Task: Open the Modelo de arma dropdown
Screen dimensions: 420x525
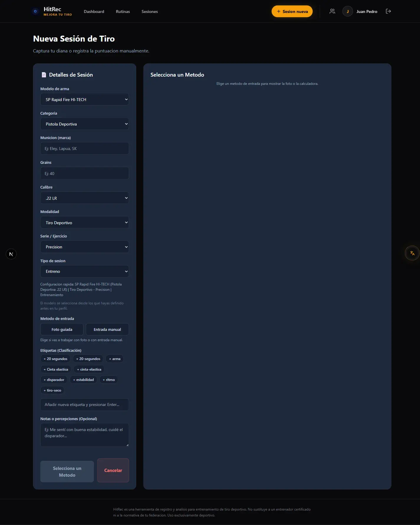Action: click(85, 100)
